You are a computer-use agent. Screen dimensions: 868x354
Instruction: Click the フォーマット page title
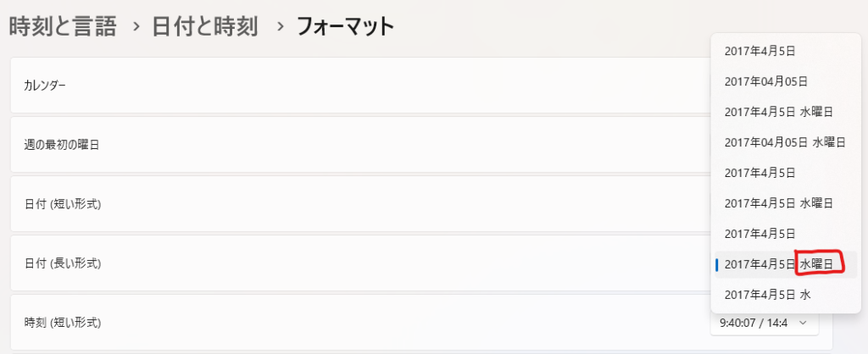point(345,27)
